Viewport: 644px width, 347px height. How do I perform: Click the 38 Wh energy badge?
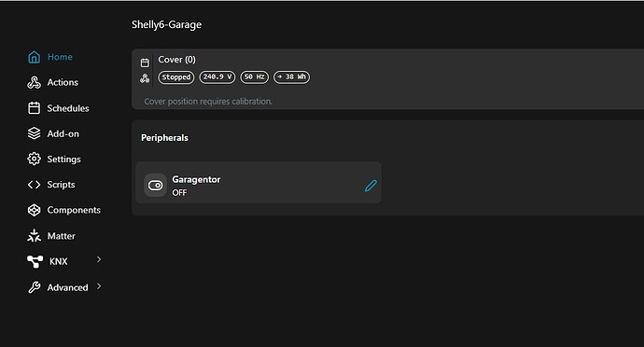point(291,77)
